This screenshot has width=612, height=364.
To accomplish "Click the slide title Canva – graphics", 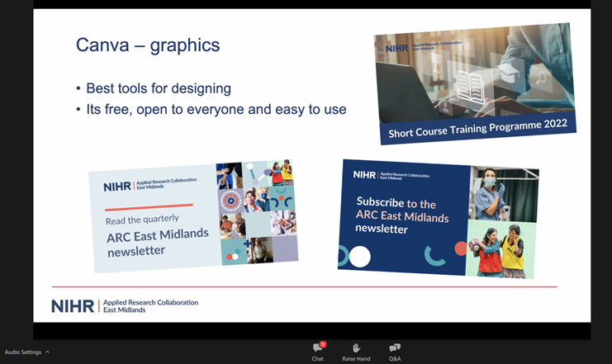I will pos(148,45).
